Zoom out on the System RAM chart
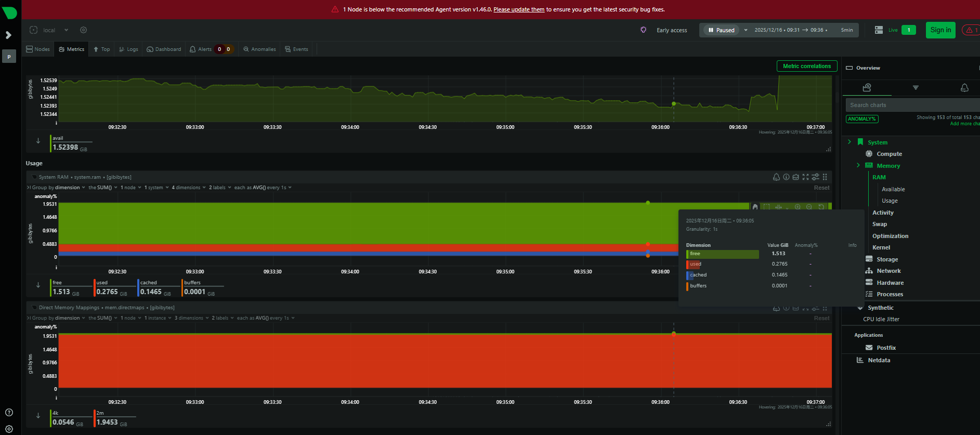 tap(809, 207)
